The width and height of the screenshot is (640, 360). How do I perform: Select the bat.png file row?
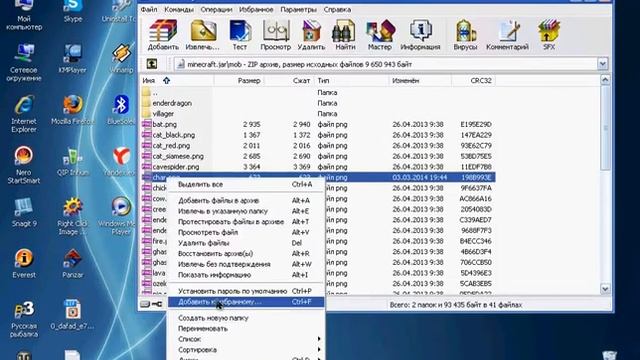(318, 124)
